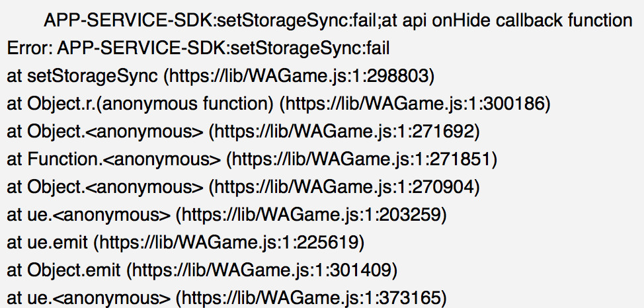Image resolution: width=644 pixels, height=308 pixels.
Task: Open the WAGame.js:1:203259 source link
Action: click(x=311, y=215)
